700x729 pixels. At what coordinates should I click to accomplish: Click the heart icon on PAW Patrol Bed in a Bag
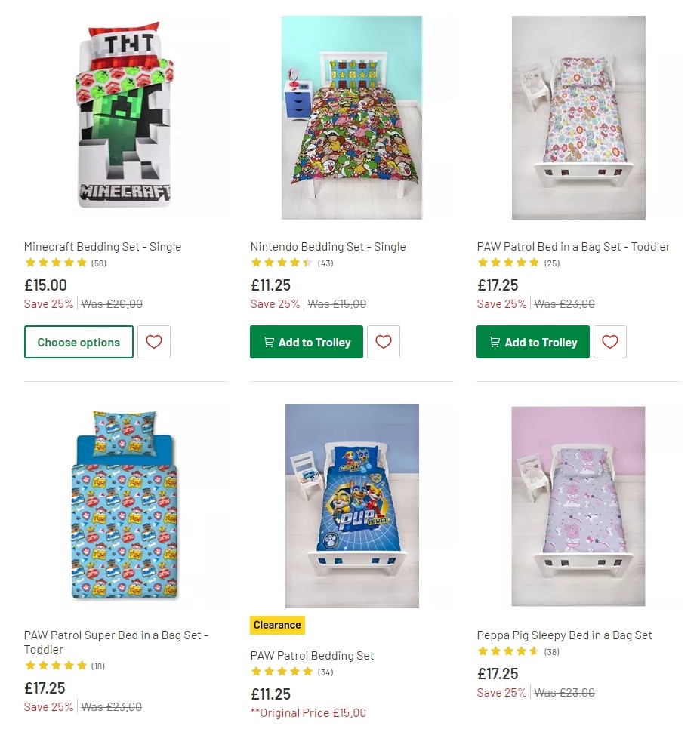pyautogui.click(x=610, y=342)
